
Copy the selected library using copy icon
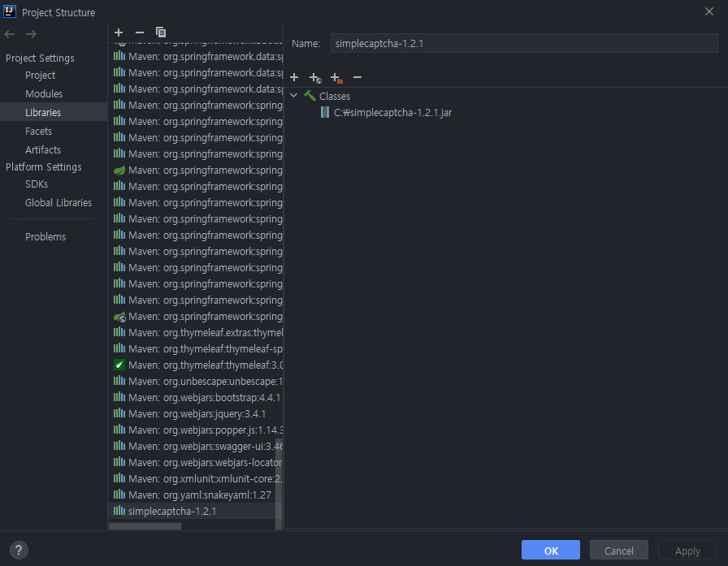coord(161,32)
